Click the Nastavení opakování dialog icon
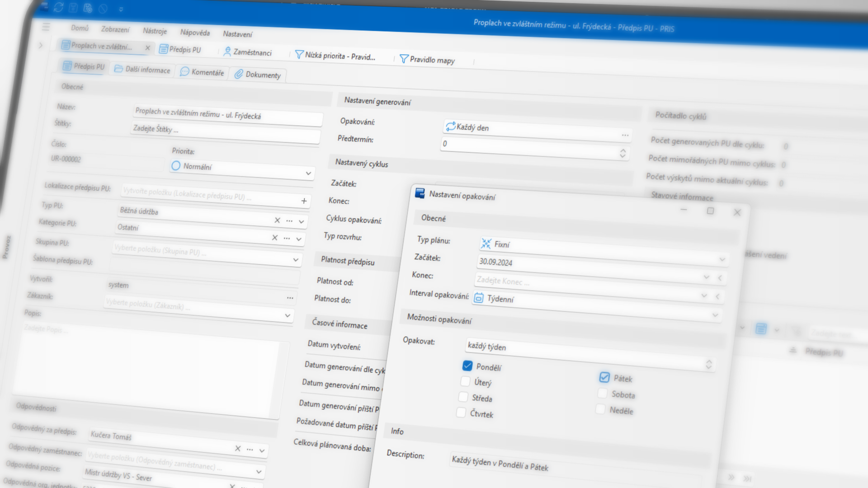The image size is (868, 488). point(420,193)
